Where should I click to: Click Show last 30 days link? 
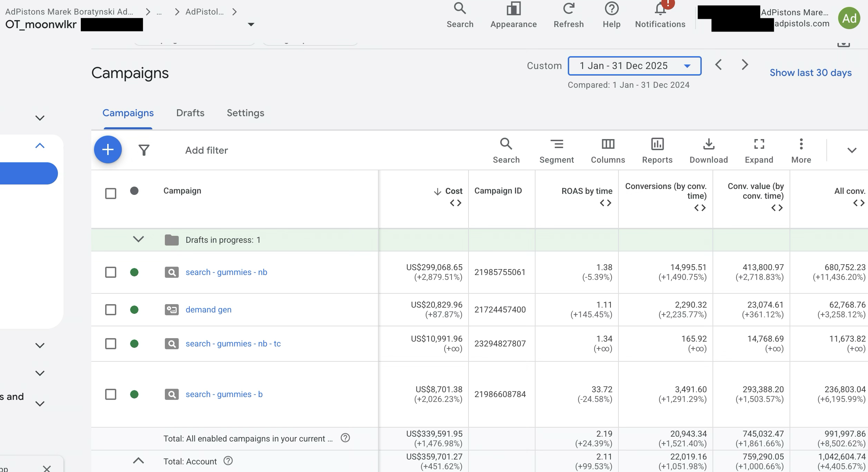(x=810, y=73)
